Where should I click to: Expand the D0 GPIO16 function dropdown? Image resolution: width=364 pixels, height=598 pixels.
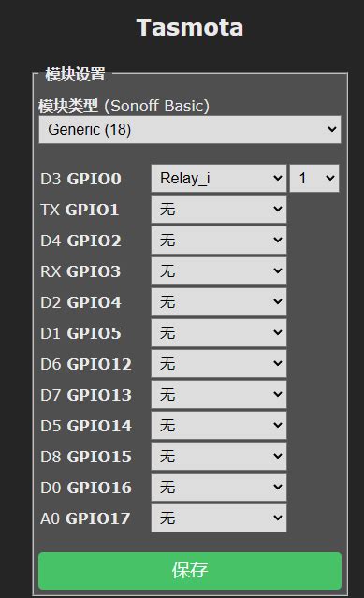(219, 487)
